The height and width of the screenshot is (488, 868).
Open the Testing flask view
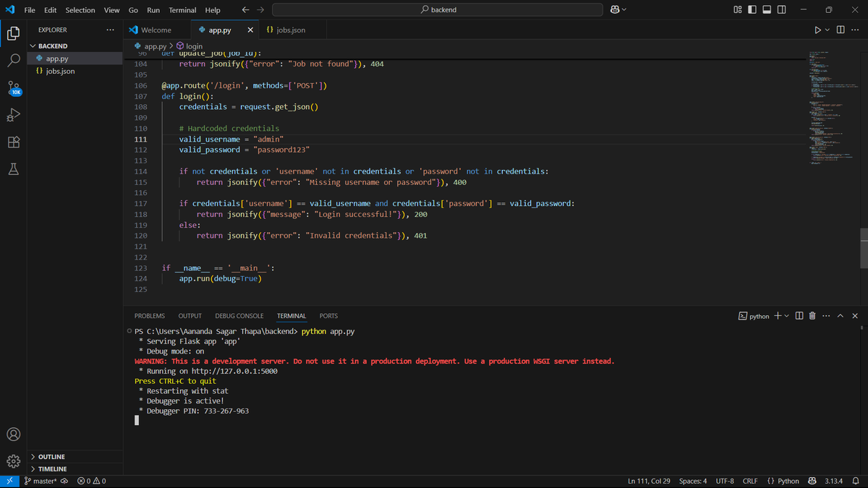click(13, 170)
